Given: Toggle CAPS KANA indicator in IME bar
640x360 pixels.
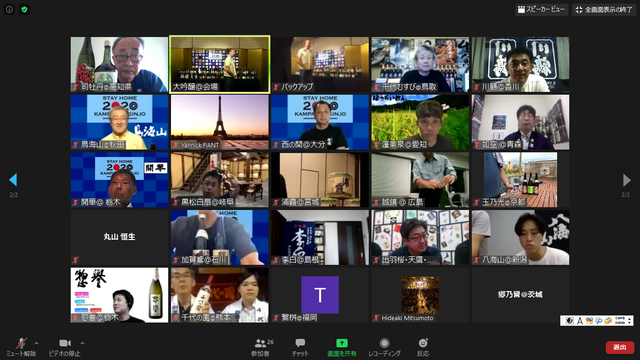Looking at the screenshot, I should coord(620,321).
